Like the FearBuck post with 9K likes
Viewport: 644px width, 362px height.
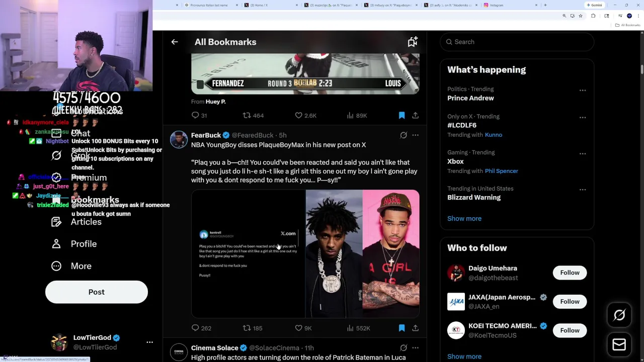[303, 328]
